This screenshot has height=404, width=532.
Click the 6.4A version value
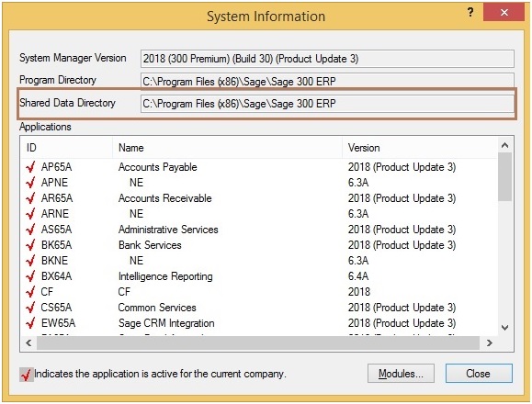click(358, 275)
